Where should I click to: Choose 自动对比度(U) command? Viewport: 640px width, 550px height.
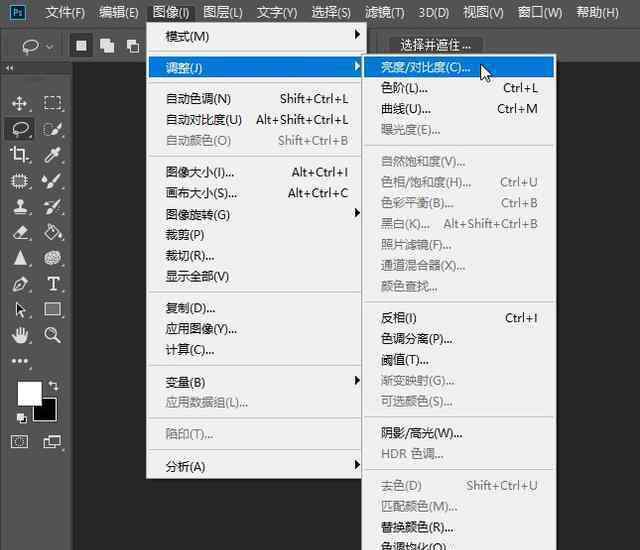click(256, 120)
